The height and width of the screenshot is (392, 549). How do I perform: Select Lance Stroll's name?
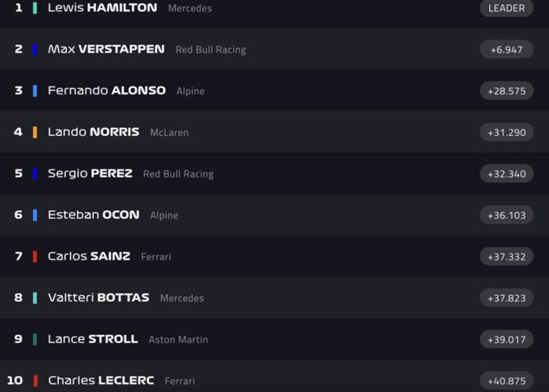(x=93, y=339)
